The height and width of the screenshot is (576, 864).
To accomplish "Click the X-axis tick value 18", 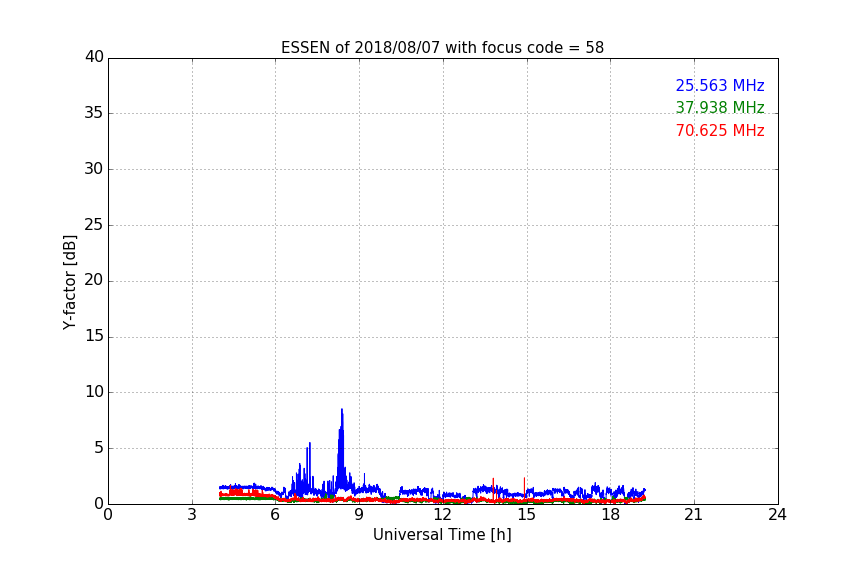I will [611, 515].
